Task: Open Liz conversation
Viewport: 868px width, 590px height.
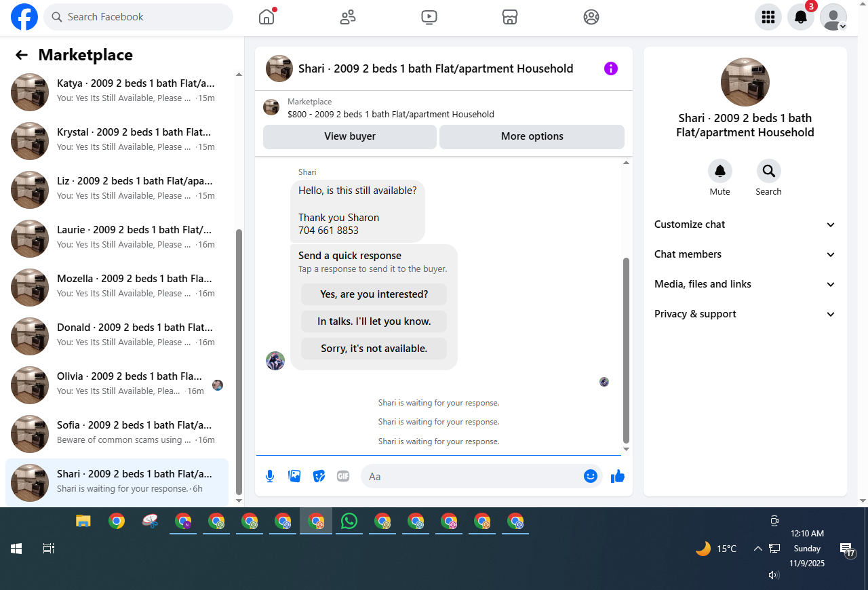Action: click(117, 189)
